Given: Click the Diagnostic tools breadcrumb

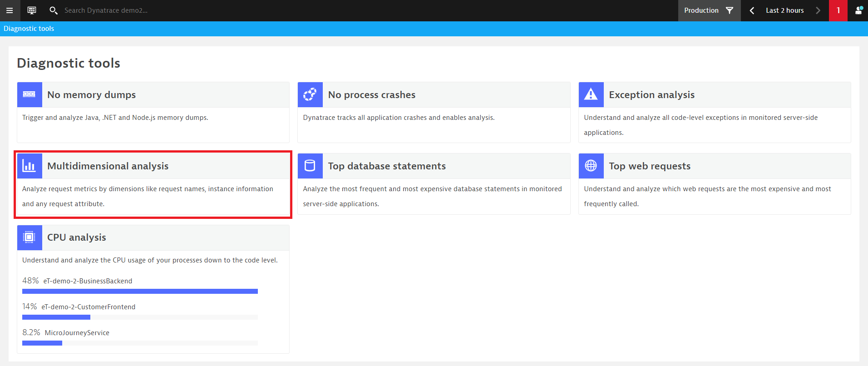Looking at the screenshot, I should (29, 29).
